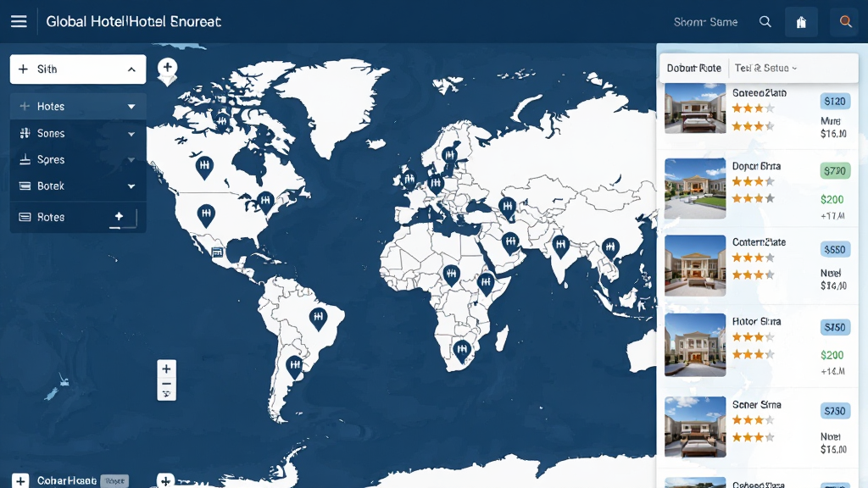868x488 pixels.
Task: Select the hotel pin over the UK
Action: pos(409,180)
